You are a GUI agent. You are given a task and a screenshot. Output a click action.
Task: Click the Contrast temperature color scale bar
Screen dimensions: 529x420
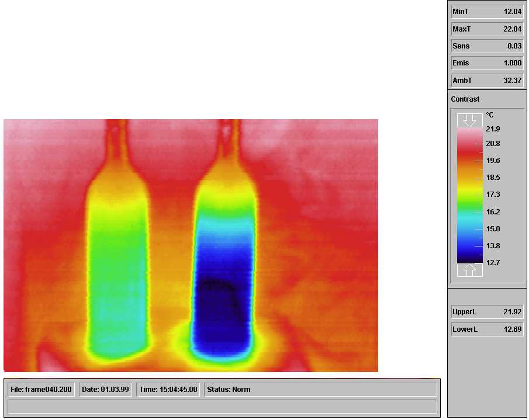469,196
